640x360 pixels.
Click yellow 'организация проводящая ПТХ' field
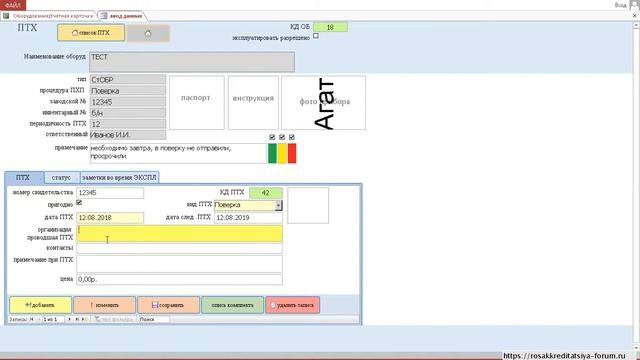tap(179, 233)
